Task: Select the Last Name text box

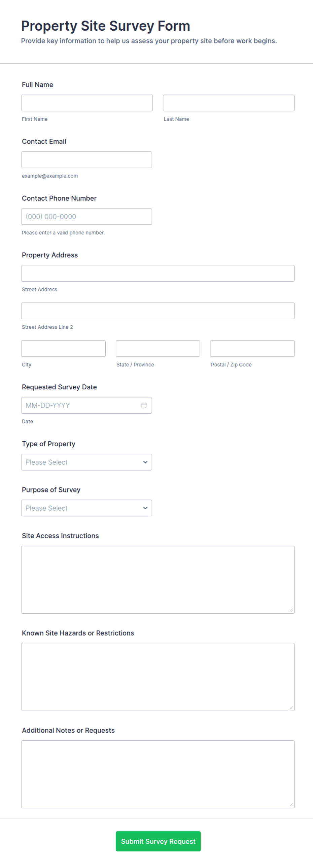Action: (x=229, y=103)
